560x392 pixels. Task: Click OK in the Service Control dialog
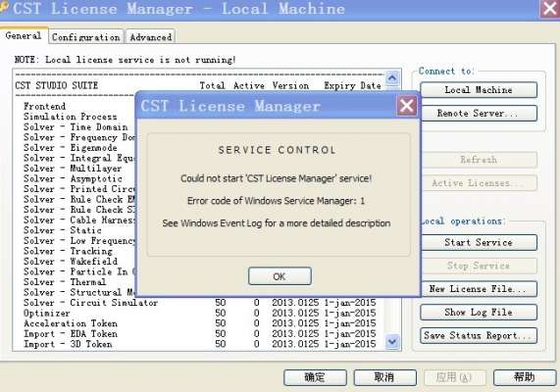[x=280, y=276]
